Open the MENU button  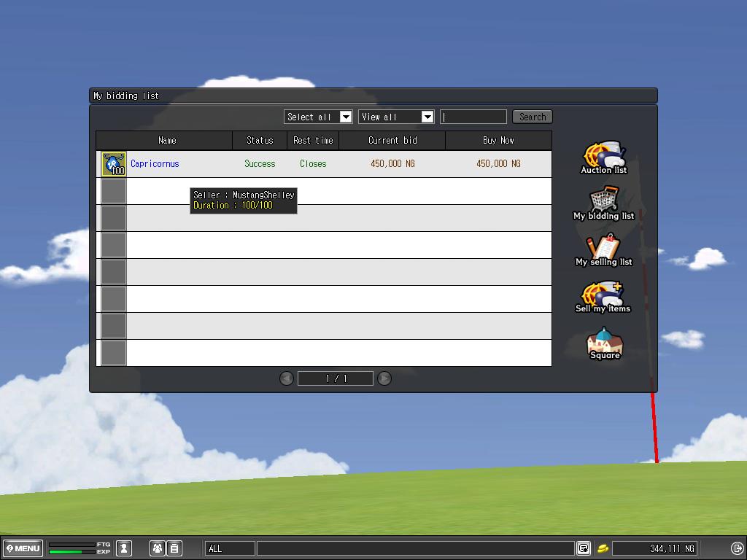click(x=23, y=548)
